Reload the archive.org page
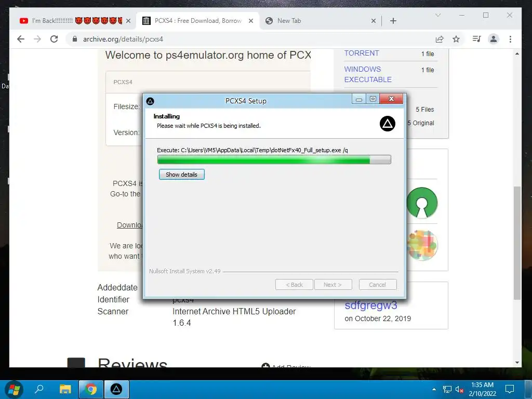 54,39
